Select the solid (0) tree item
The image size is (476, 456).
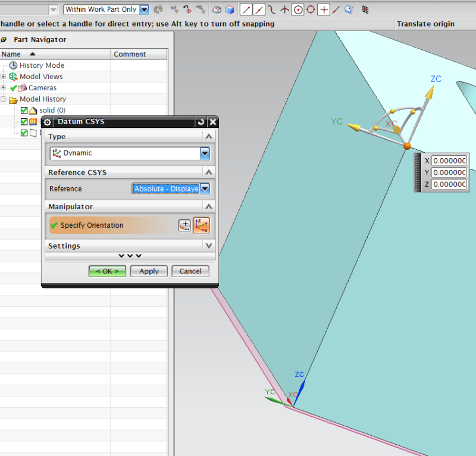tap(52, 110)
